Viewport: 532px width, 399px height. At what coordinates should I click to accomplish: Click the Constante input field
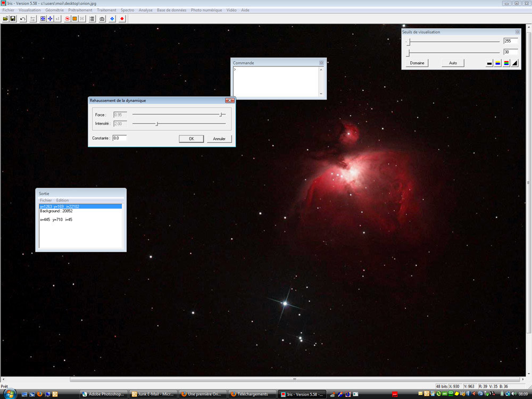tap(119, 138)
